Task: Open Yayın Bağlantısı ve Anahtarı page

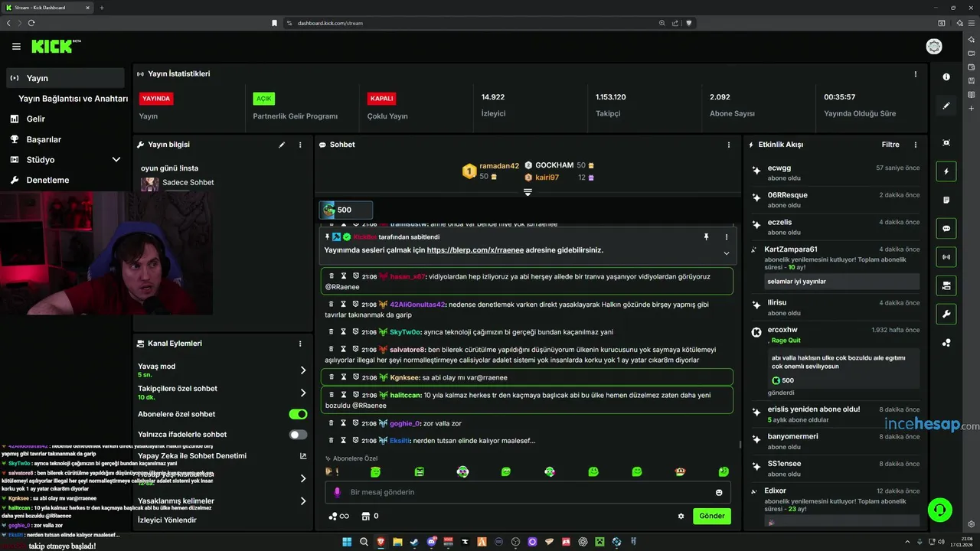Action: click(x=73, y=99)
